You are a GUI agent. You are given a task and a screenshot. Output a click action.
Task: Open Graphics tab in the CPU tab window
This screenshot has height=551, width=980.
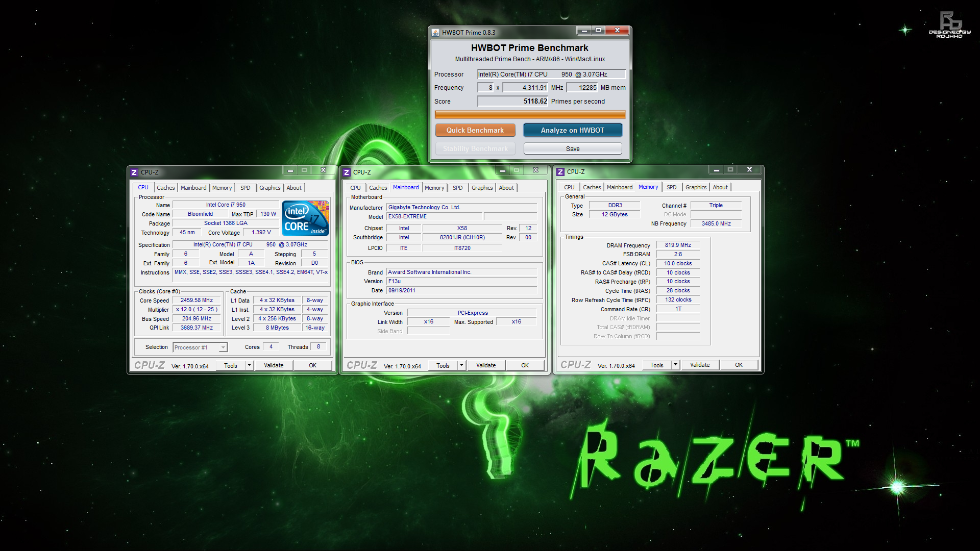pyautogui.click(x=270, y=188)
